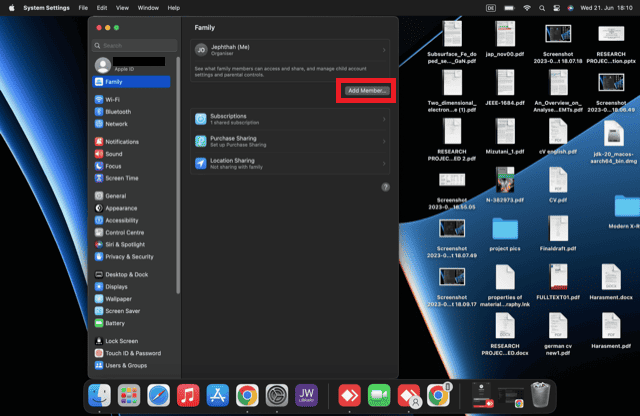Expand the Jephthah (Me) organiser row
Viewport: 640px width, 416px height.
(292, 49)
